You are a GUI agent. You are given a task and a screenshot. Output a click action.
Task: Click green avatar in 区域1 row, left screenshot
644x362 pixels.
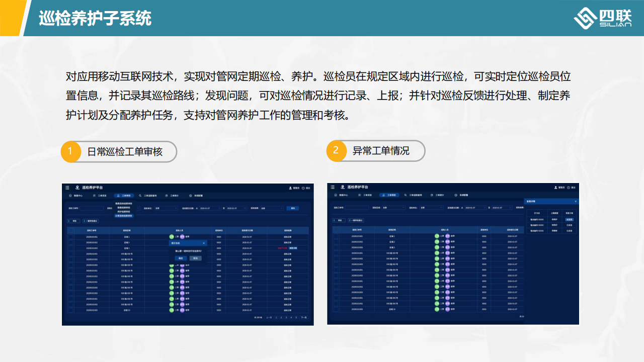point(171,236)
